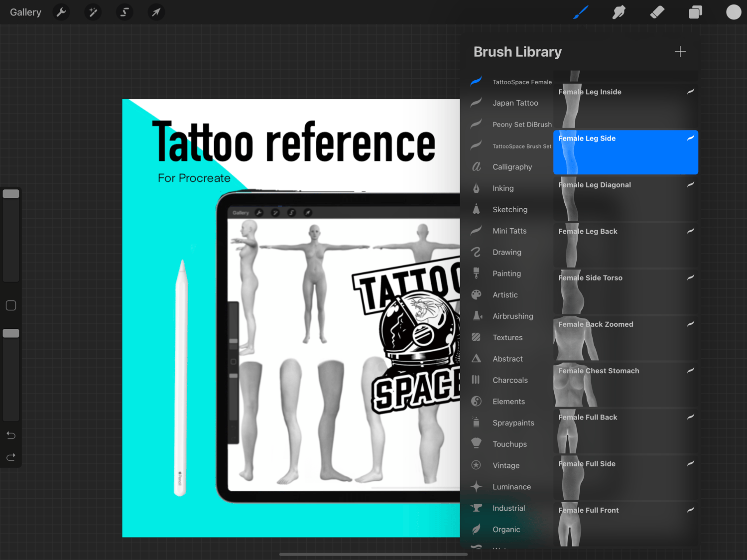Select the Eraser tool icon

pos(657,12)
